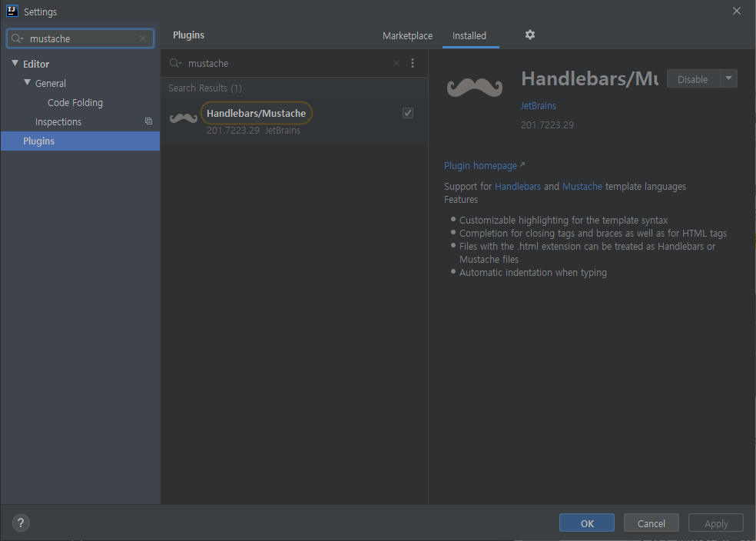756x541 pixels.
Task: Switch to the Installed tab
Action: [x=469, y=35]
